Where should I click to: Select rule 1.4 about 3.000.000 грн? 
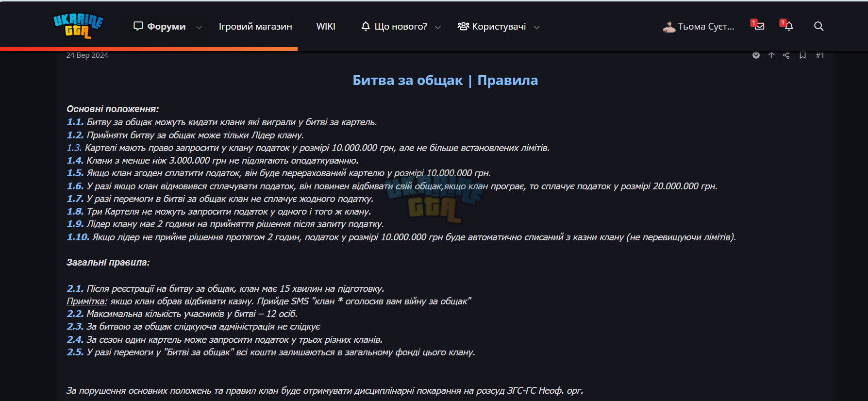(213, 161)
